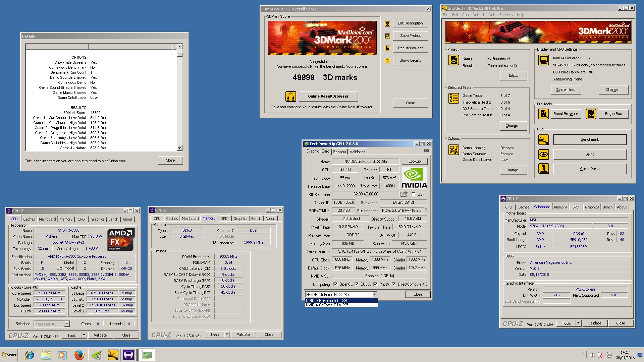Open Processor #1 selection dropdown

point(67,324)
